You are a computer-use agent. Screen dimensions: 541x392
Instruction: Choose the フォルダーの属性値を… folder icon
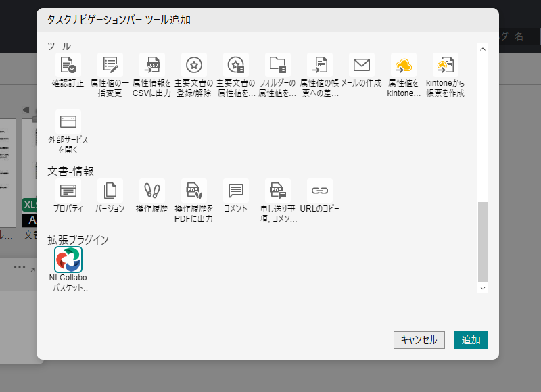[278, 65]
